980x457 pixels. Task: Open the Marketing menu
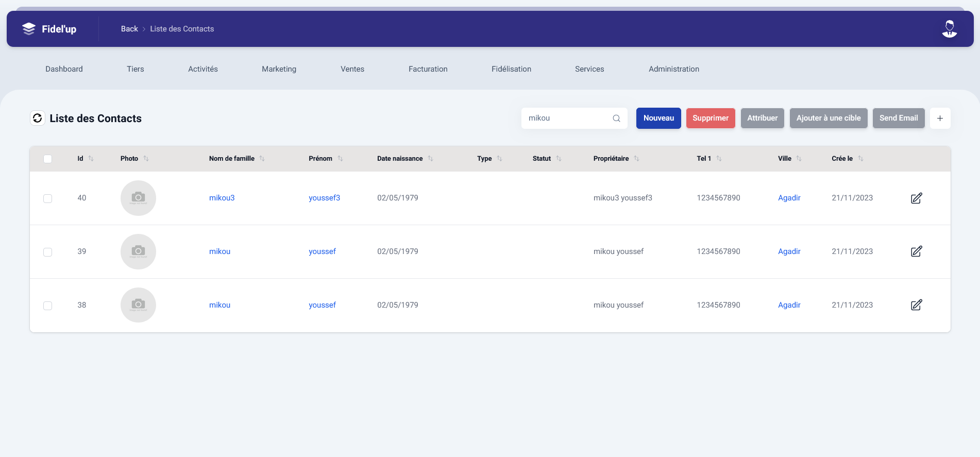click(279, 69)
